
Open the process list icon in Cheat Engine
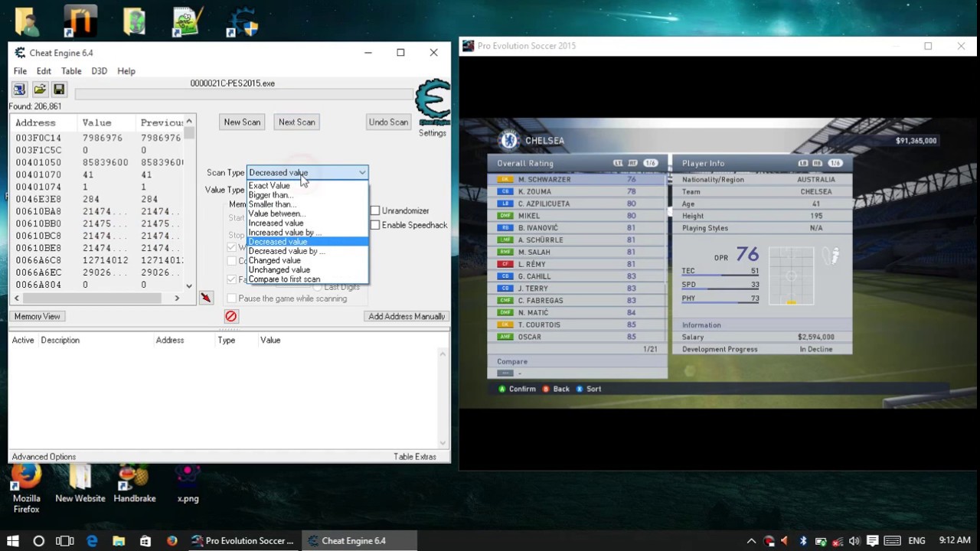point(20,90)
